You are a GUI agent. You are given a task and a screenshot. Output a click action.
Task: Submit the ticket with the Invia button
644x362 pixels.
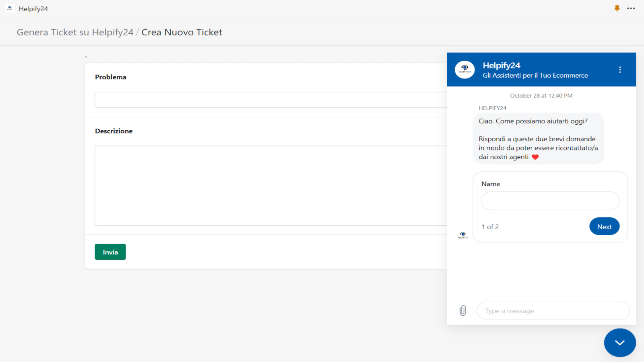click(x=110, y=252)
